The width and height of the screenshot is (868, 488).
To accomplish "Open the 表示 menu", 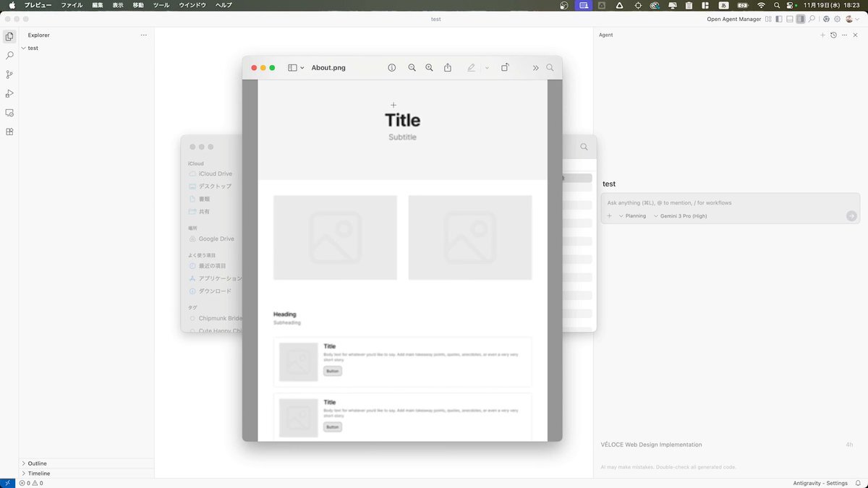I will (x=118, y=5).
